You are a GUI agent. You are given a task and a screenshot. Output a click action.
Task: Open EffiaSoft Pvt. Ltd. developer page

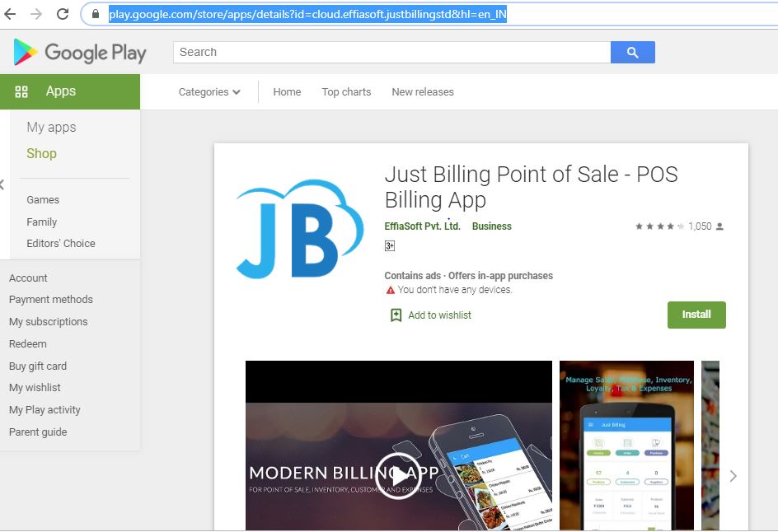[422, 226]
